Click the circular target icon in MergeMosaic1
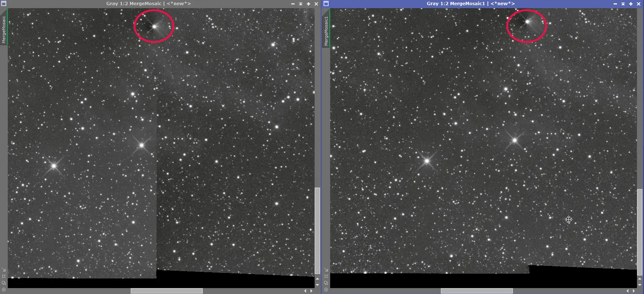 point(326,290)
